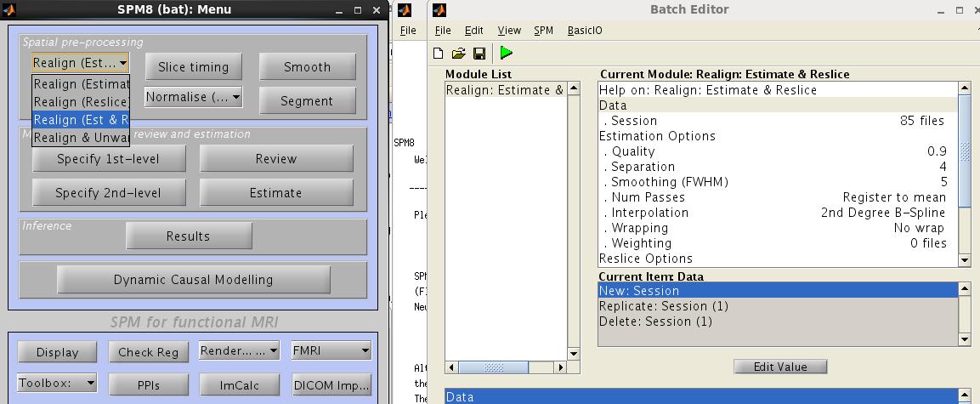The width and height of the screenshot is (980, 404).
Task: Click Module List scroll left arrow
Action: point(451,367)
